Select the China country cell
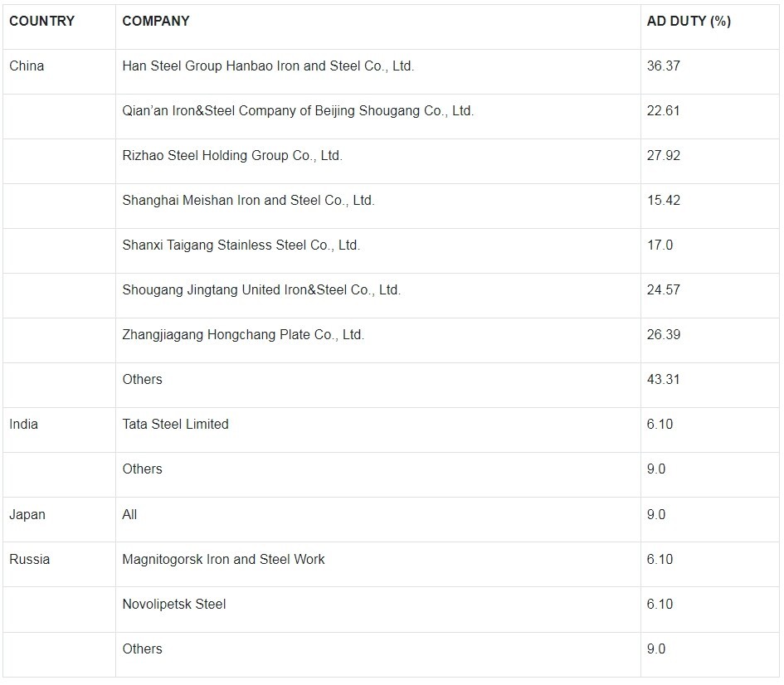Viewport: 784px width, 685px height. pos(27,66)
